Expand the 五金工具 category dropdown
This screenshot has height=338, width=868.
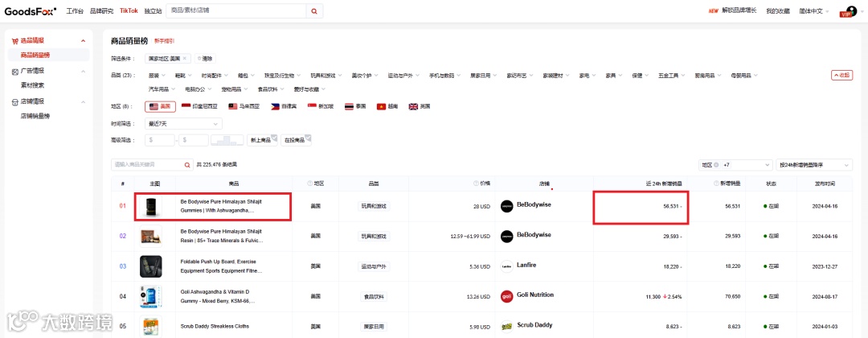[x=673, y=76]
